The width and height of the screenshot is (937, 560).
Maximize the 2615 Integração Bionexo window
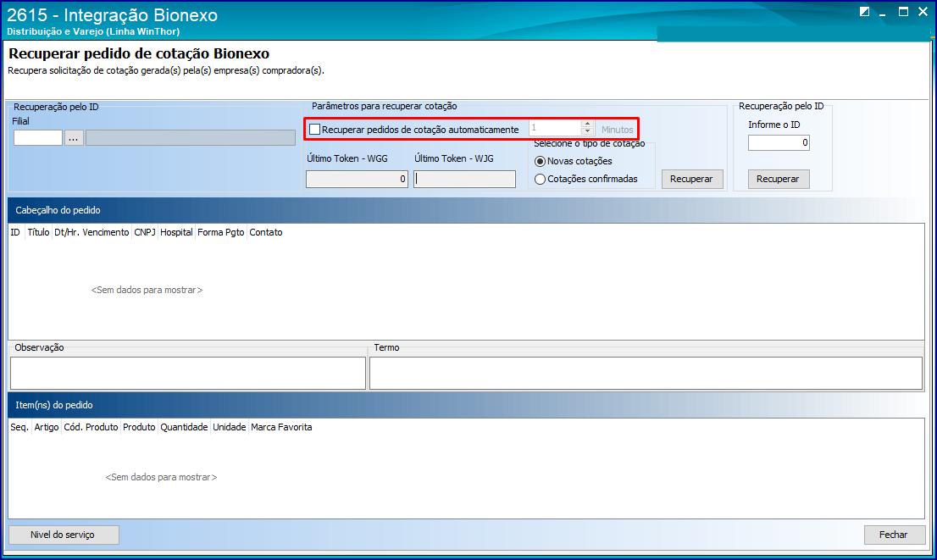pyautogui.click(x=903, y=12)
